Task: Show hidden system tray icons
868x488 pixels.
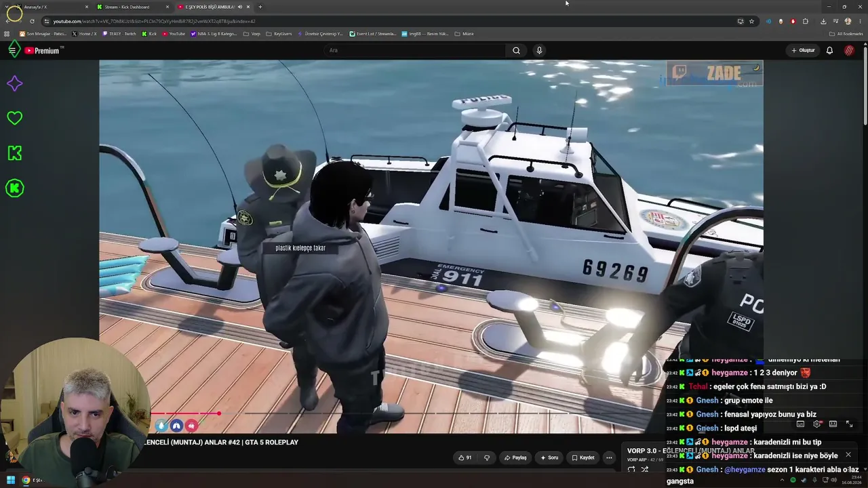Action: pos(781,480)
